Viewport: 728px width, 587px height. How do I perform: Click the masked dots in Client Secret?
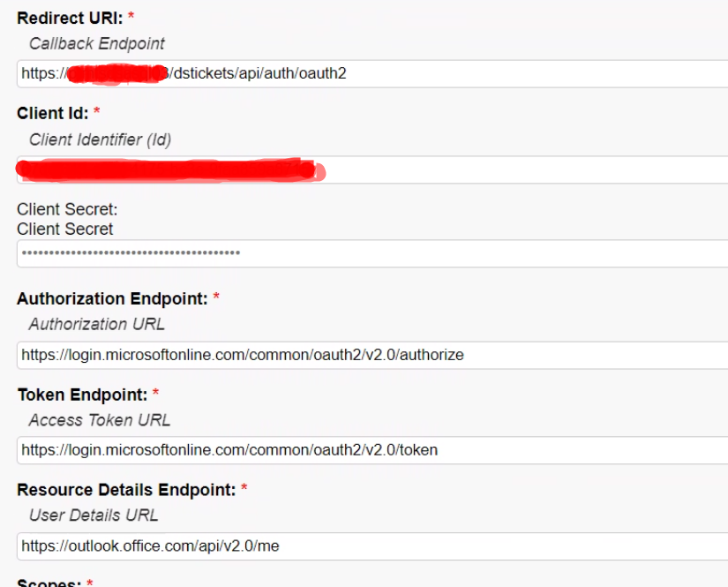[131, 253]
